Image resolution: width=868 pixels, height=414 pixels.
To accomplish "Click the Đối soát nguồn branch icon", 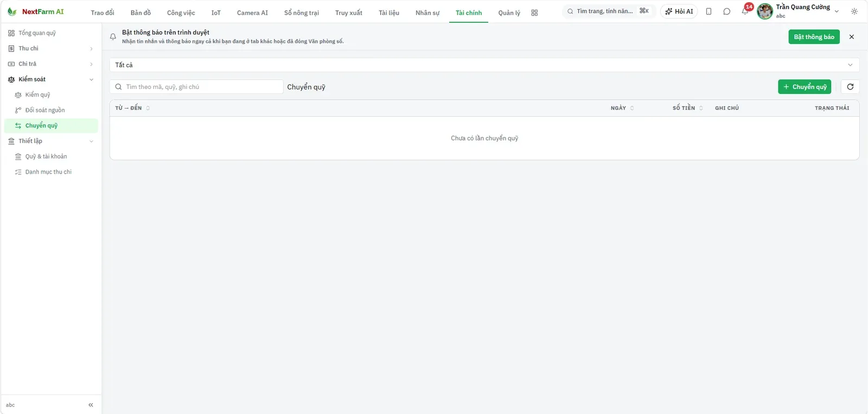I will pos(18,110).
